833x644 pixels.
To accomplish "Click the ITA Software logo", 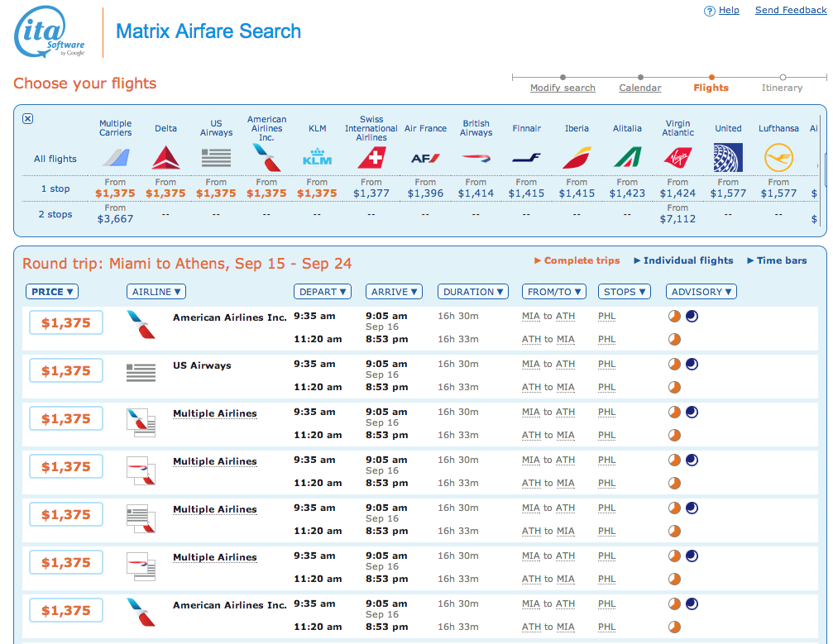I will pyautogui.click(x=50, y=32).
